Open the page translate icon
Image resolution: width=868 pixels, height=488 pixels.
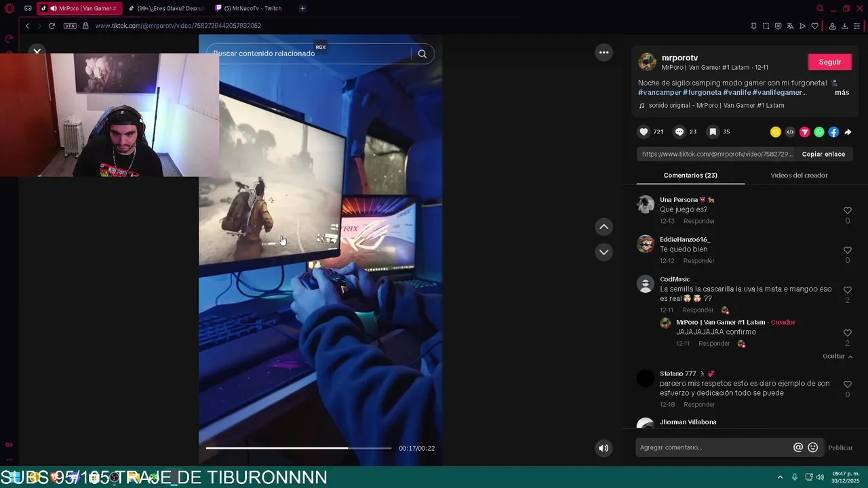click(x=790, y=26)
